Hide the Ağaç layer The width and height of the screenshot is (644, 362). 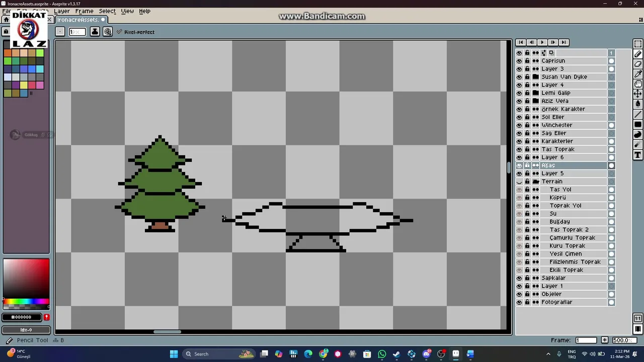pos(519,165)
